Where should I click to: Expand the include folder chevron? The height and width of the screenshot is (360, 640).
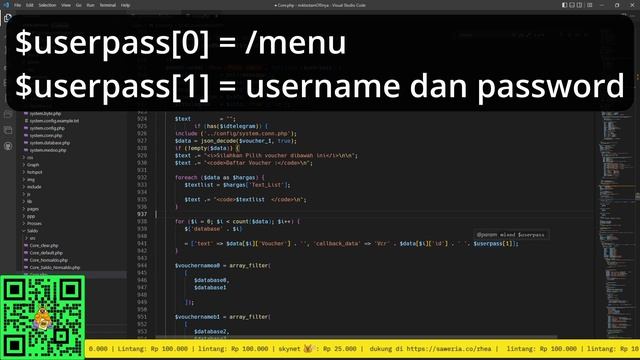pos(24,187)
